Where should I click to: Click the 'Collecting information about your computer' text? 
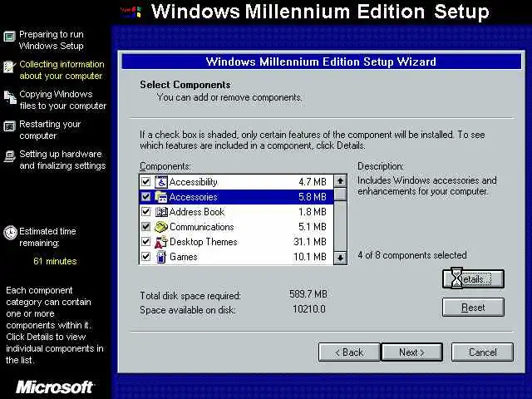pyautogui.click(x=62, y=70)
